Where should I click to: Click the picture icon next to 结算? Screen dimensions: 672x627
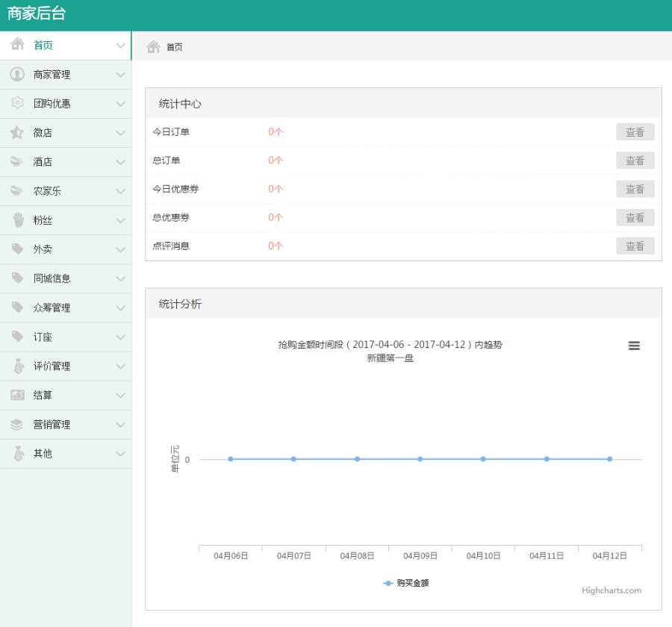(16, 395)
